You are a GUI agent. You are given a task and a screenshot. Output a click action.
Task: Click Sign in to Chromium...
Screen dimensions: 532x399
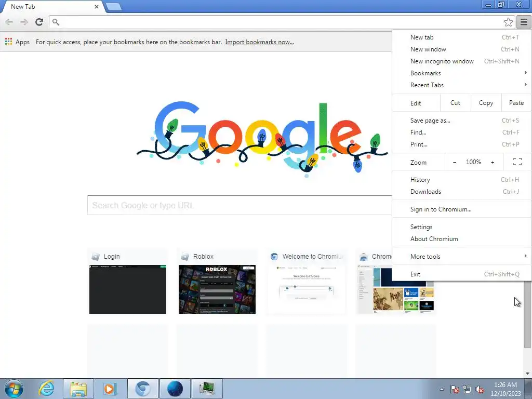point(461,209)
